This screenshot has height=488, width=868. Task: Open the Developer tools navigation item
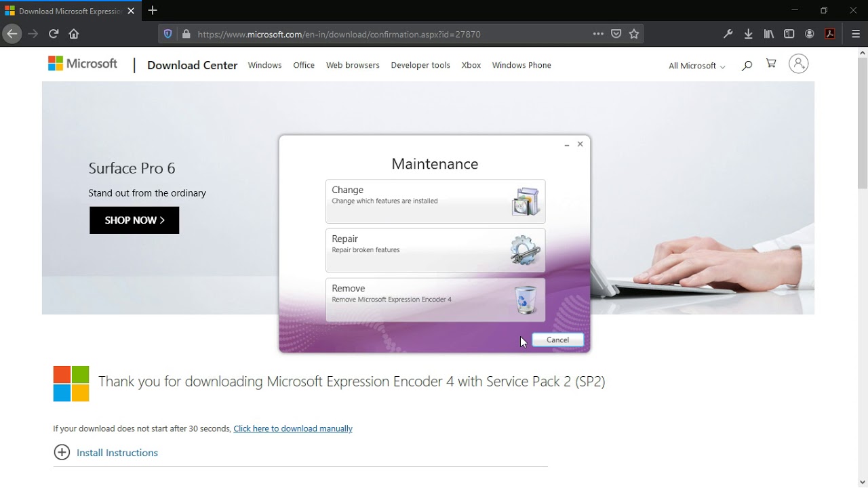coord(420,65)
